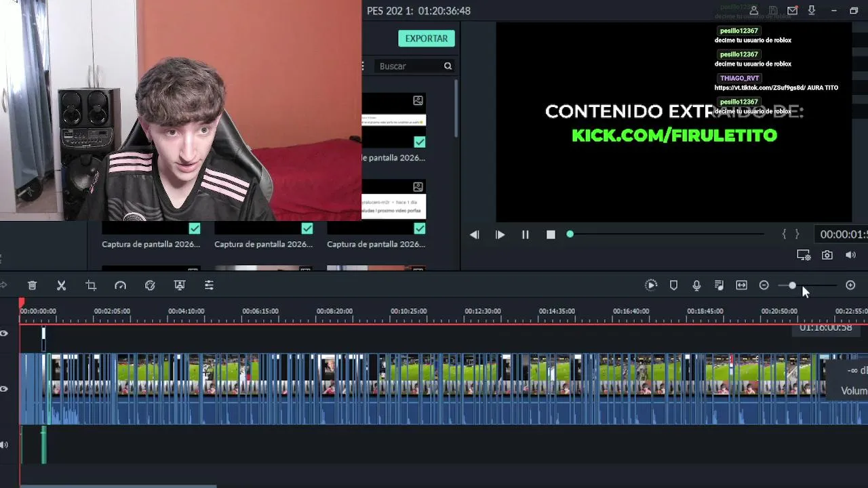Step back to previous frame
The image size is (868, 488).
pos(475,235)
